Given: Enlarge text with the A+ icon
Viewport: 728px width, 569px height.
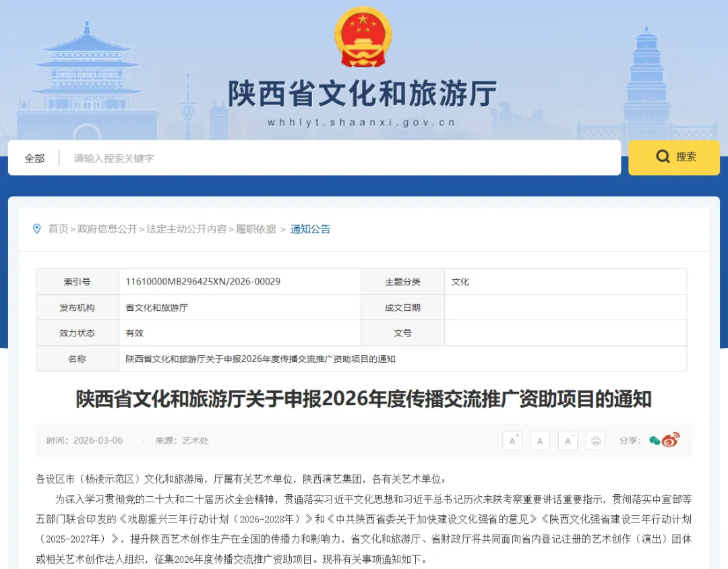Looking at the screenshot, I should click(513, 440).
